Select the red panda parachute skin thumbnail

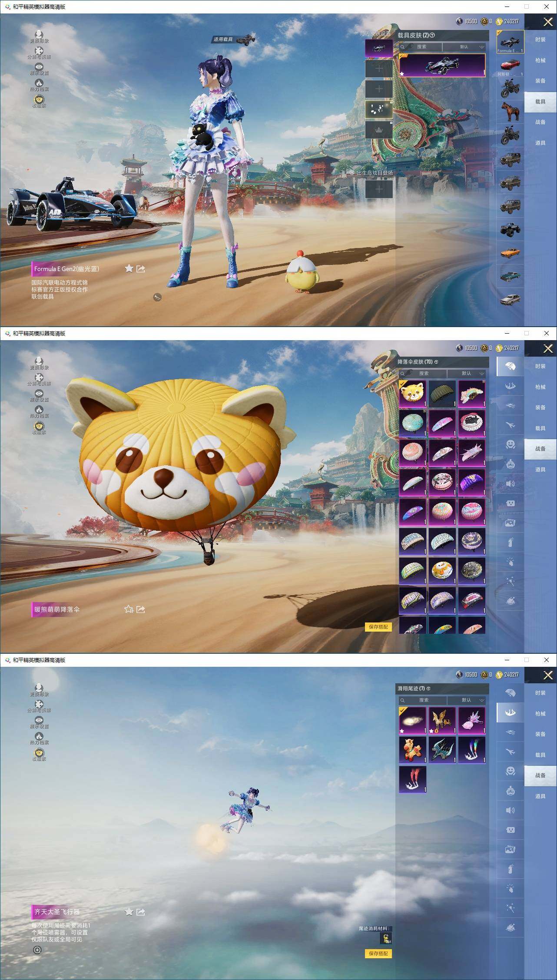413,394
